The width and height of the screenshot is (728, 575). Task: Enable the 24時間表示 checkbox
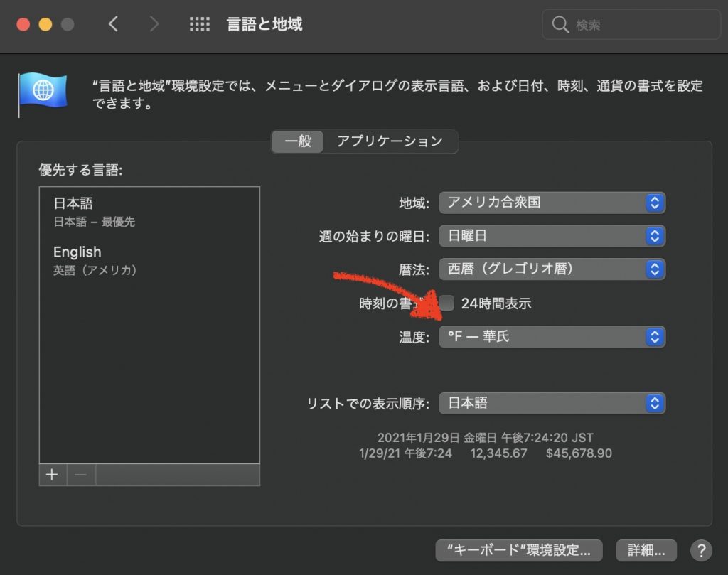pyautogui.click(x=446, y=303)
